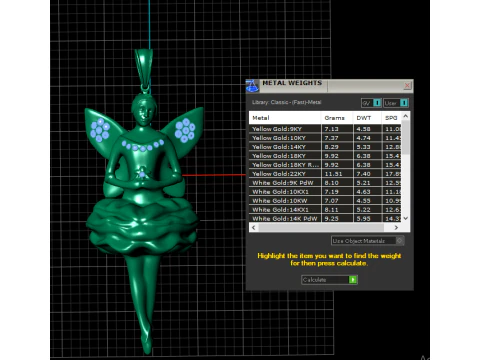Click gem cluster on fairy's left wing

[100, 130]
